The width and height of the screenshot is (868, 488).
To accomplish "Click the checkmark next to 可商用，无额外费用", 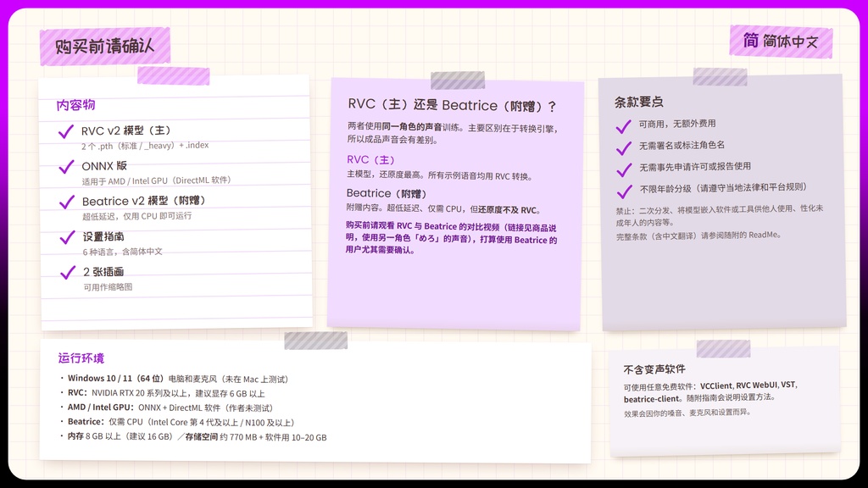I will pyautogui.click(x=623, y=127).
